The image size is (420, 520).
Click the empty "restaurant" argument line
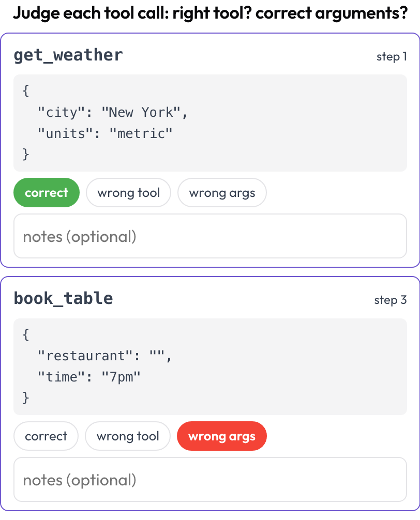(x=105, y=356)
